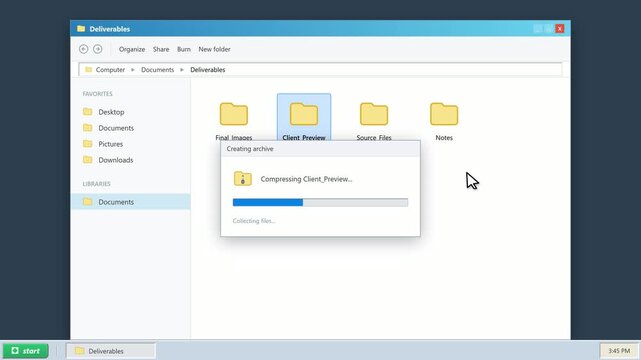
Task: Click Deliverables in the address path
Action: (x=208, y=70)
